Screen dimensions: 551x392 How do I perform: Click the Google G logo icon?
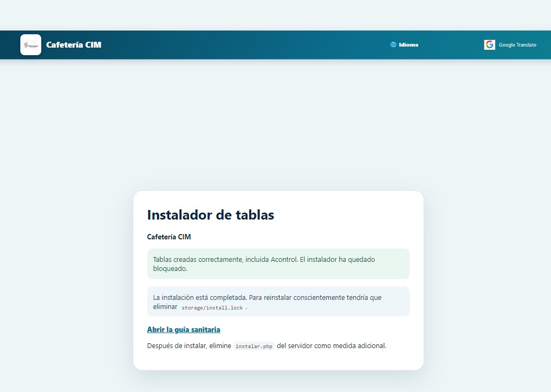point(489,44)
